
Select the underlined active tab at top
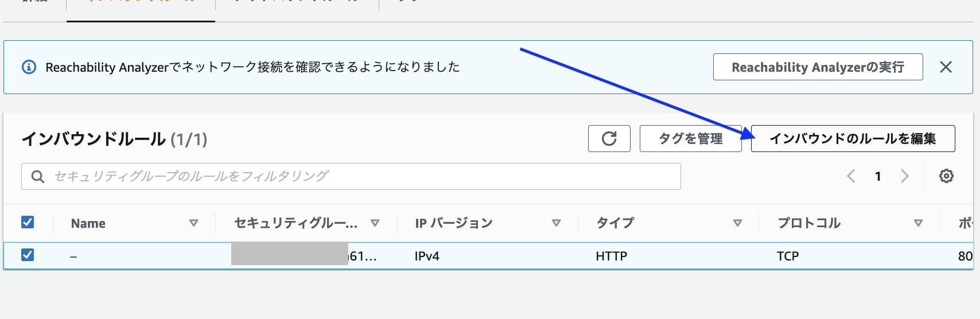tap(141, 5)
